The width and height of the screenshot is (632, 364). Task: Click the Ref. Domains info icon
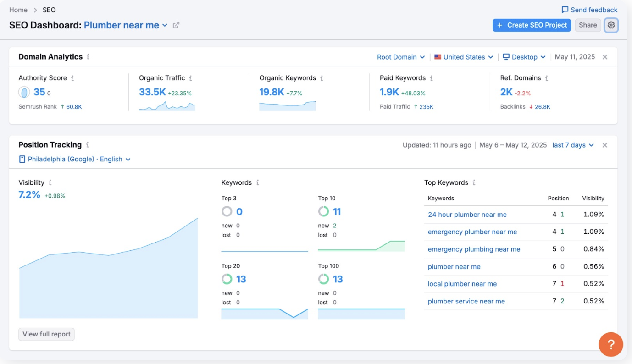[546, 78]
